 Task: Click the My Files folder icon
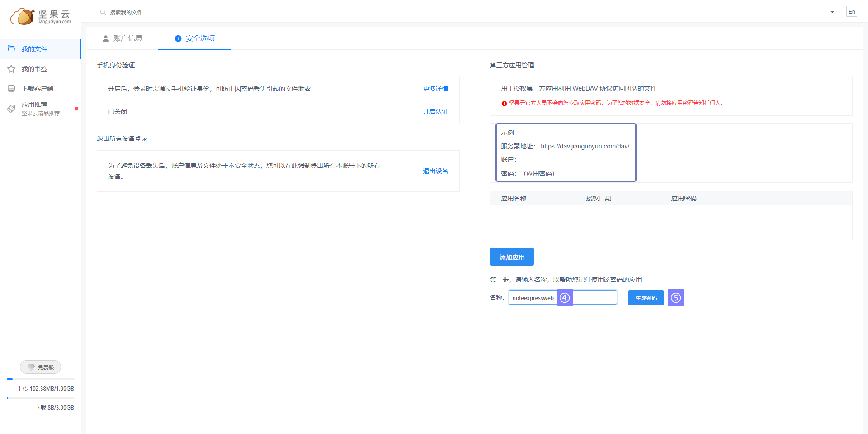coord(11,49)
